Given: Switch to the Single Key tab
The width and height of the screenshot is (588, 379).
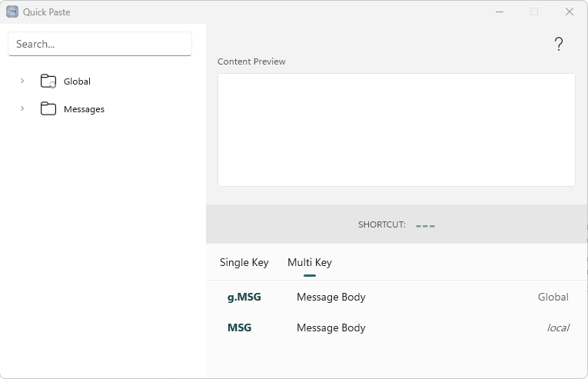Looking at the screenshot, I should (244, 262).
